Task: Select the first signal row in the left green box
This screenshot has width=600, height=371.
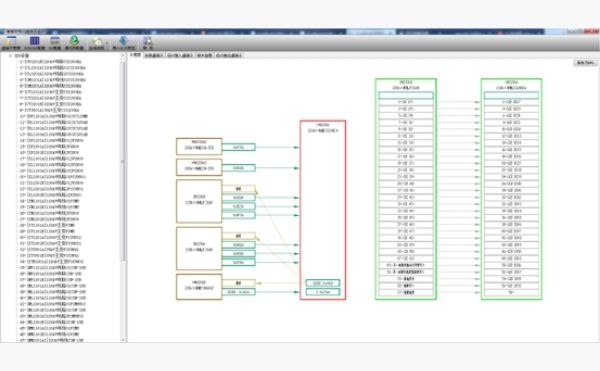Action: click(x=406, y=102)
